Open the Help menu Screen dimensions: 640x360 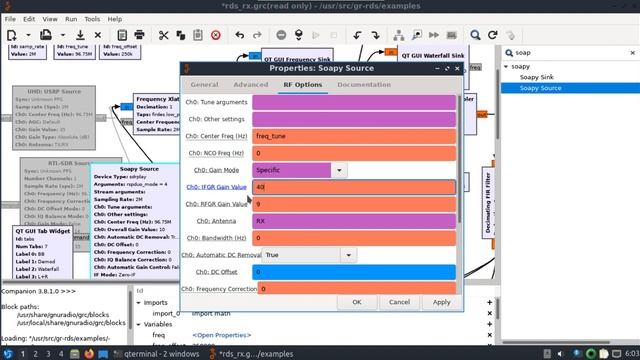click(x=115, y=19)
